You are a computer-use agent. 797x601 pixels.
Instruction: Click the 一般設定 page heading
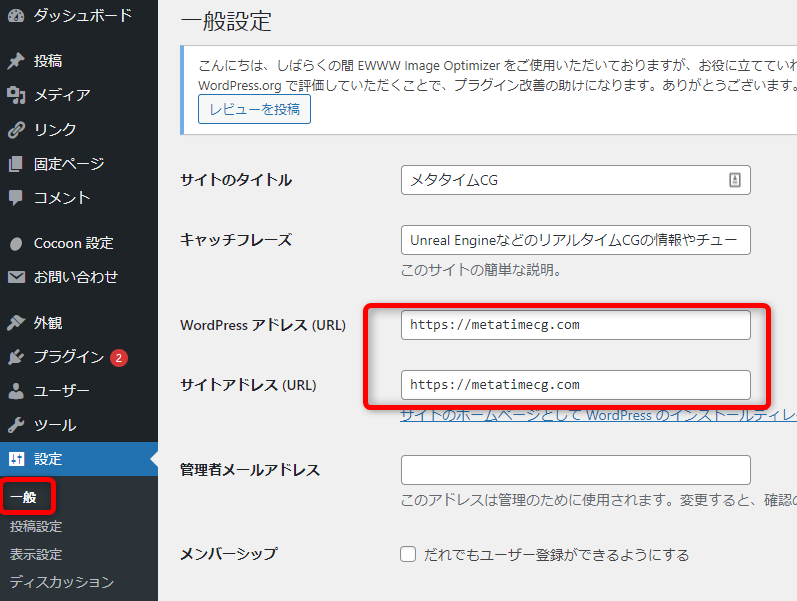[x=226, y=21]
